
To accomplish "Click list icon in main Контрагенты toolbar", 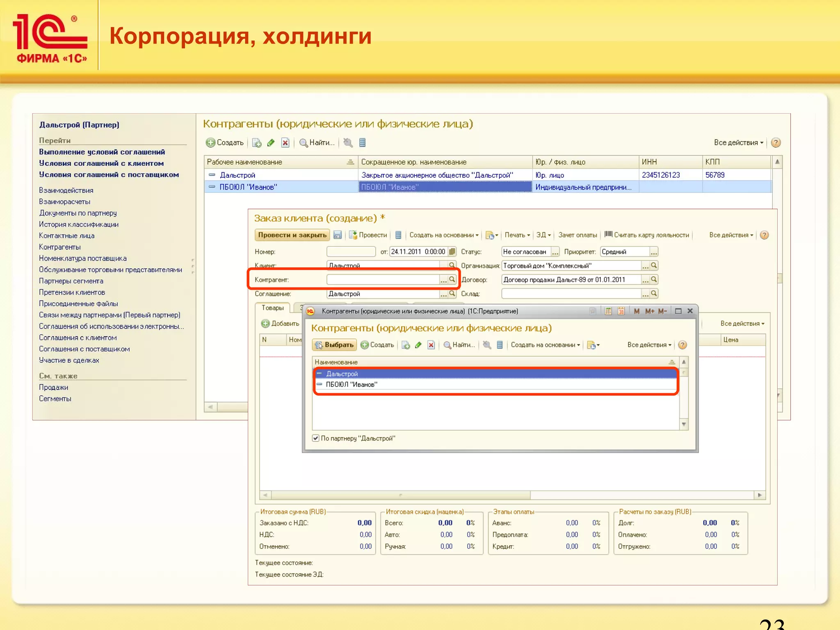I will click(x=362, y=143).
